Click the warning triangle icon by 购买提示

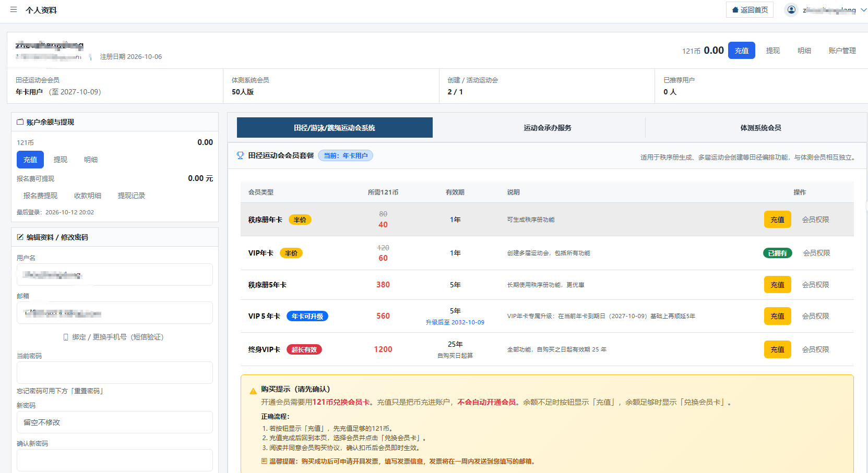pos(253,391)
